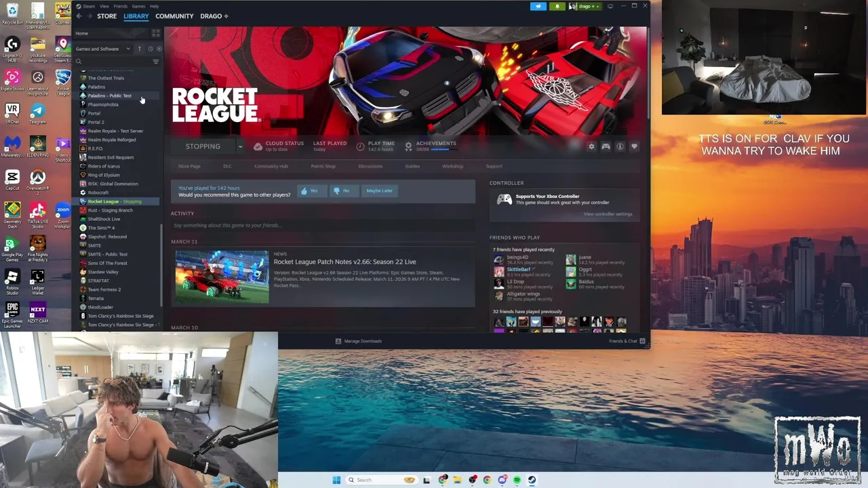The height and width of the screenshot is (488, 868).
Task: Open Steam notifications bell
Action: click(x=557, y=6)
